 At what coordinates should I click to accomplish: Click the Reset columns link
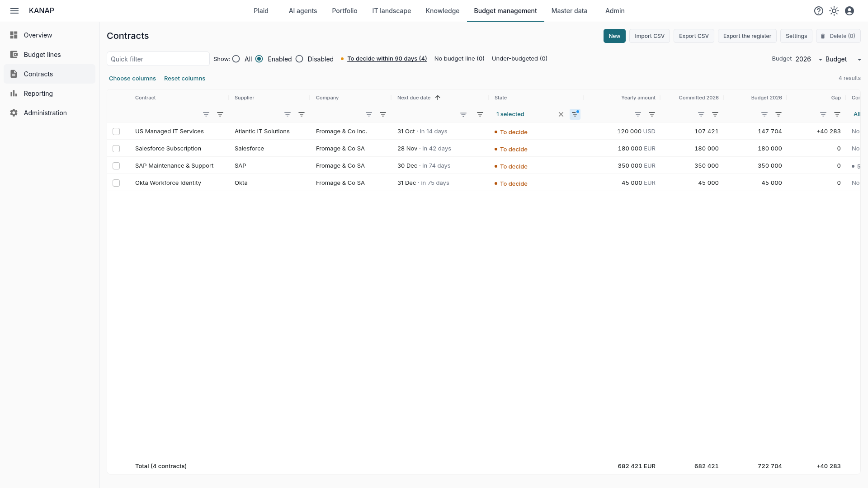pos(184,79)
